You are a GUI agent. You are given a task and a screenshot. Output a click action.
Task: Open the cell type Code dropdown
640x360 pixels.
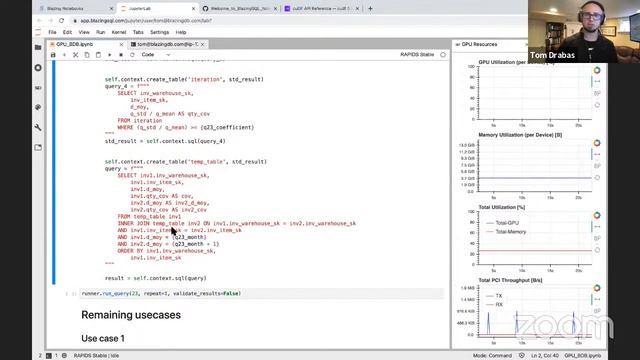tap(156, 55)
